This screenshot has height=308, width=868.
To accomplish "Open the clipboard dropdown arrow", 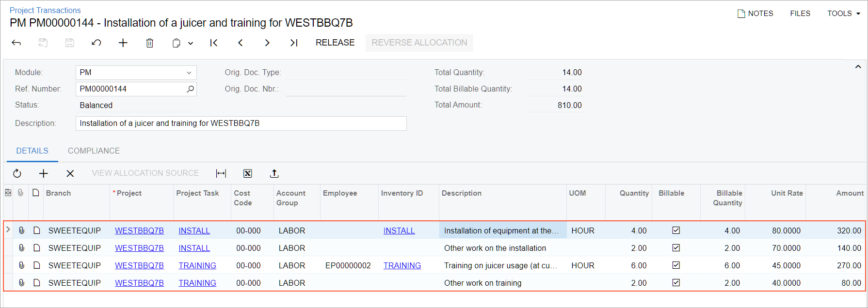I will coord(191,43).
